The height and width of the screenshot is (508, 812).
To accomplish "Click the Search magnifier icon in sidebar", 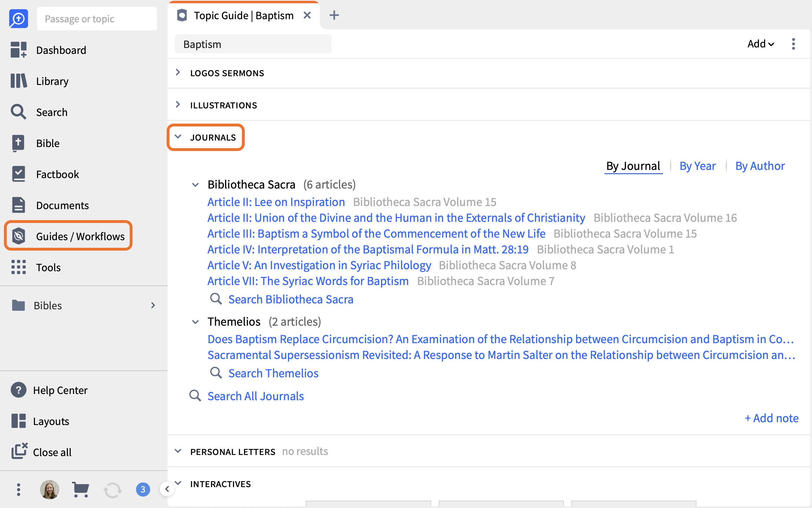I will coord(18,112).
